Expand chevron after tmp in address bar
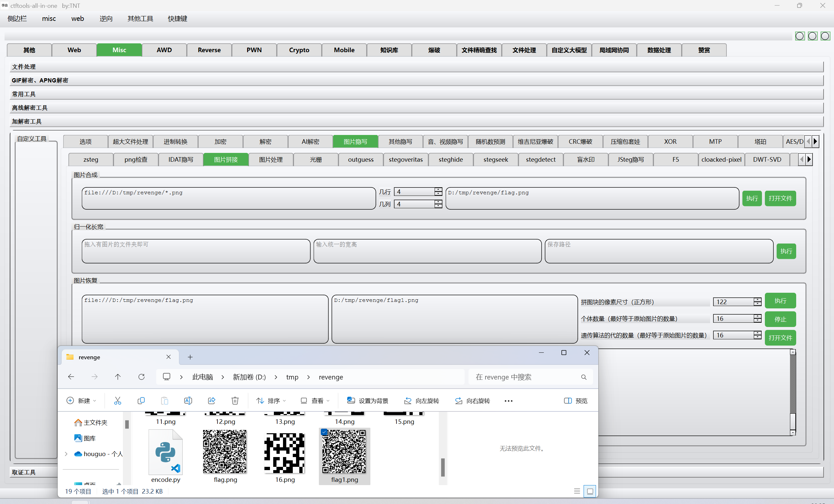This screenshot has height=504, width=834. coord(308,377)
